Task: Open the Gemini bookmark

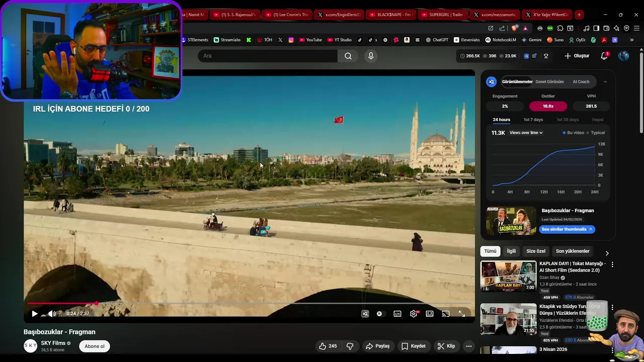Action: tap(531, 40)
